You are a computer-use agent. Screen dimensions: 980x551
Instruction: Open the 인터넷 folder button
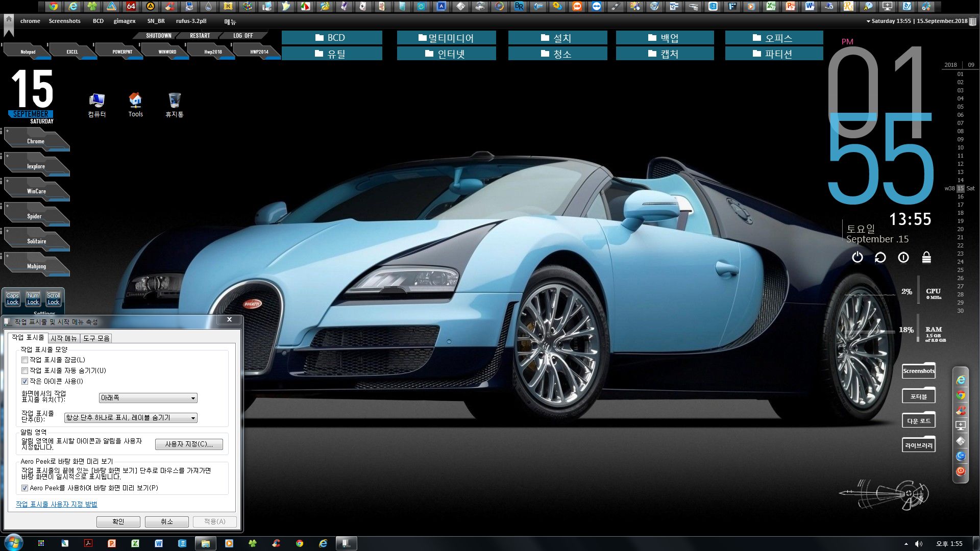point(446,54)
